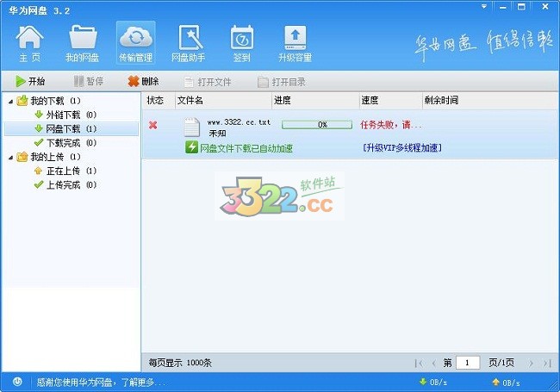Select 上传完成 (0) in the tree
The image size is (560, 392).
click(x=65, y=184)
